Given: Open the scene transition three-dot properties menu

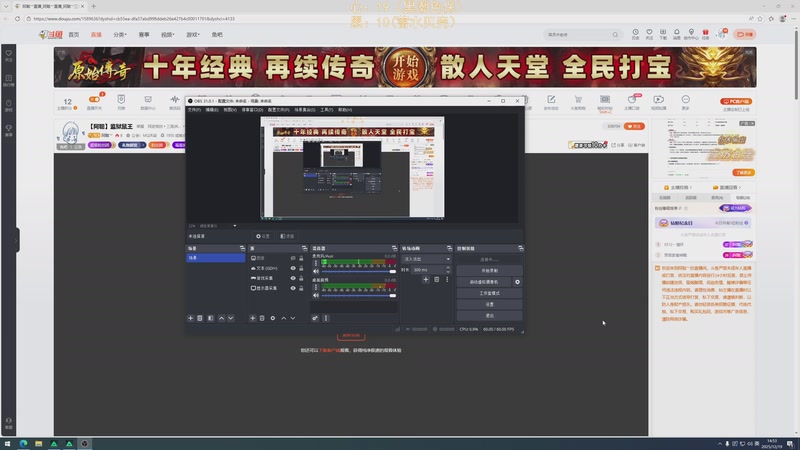Looking at the screenshot, I should tap(447, 280).
